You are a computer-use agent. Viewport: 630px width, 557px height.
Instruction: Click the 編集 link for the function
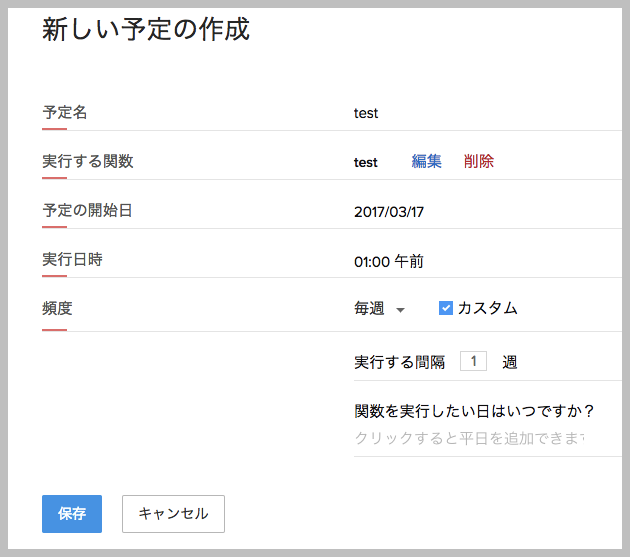coord(426,162)
